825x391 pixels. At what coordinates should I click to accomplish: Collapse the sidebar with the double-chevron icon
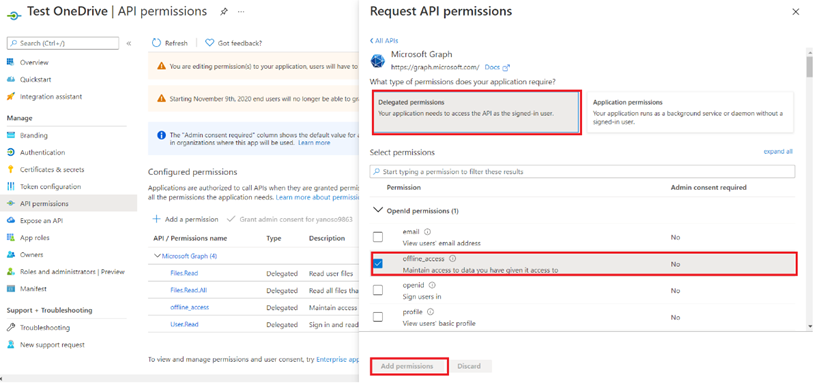pos(129,43)
